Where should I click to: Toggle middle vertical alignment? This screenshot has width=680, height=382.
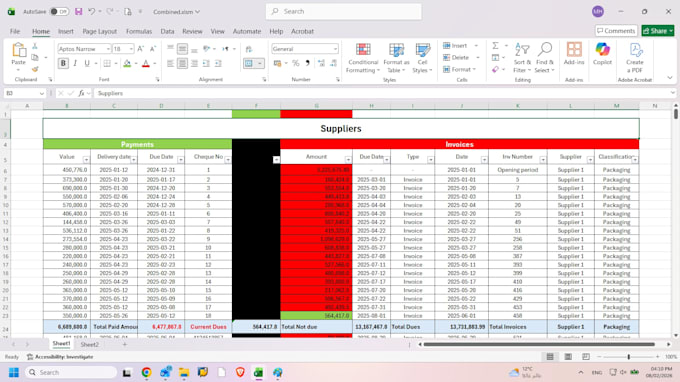click(182, 49)
